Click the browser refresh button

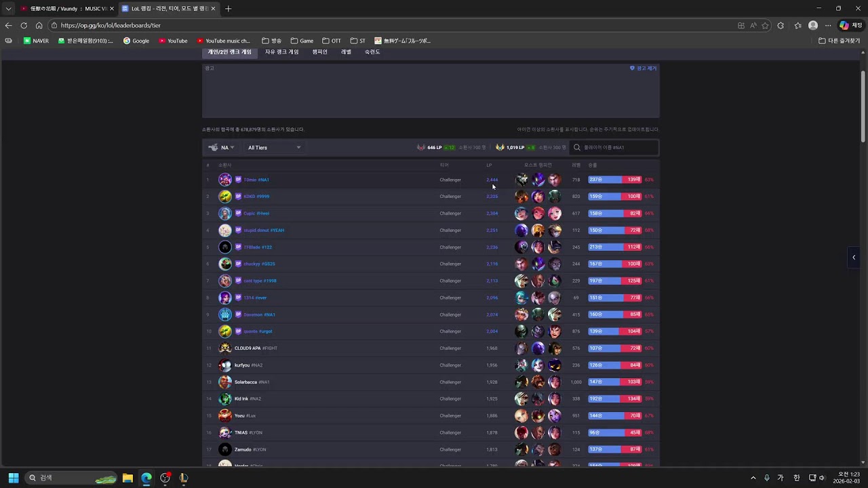click(24, 26)
